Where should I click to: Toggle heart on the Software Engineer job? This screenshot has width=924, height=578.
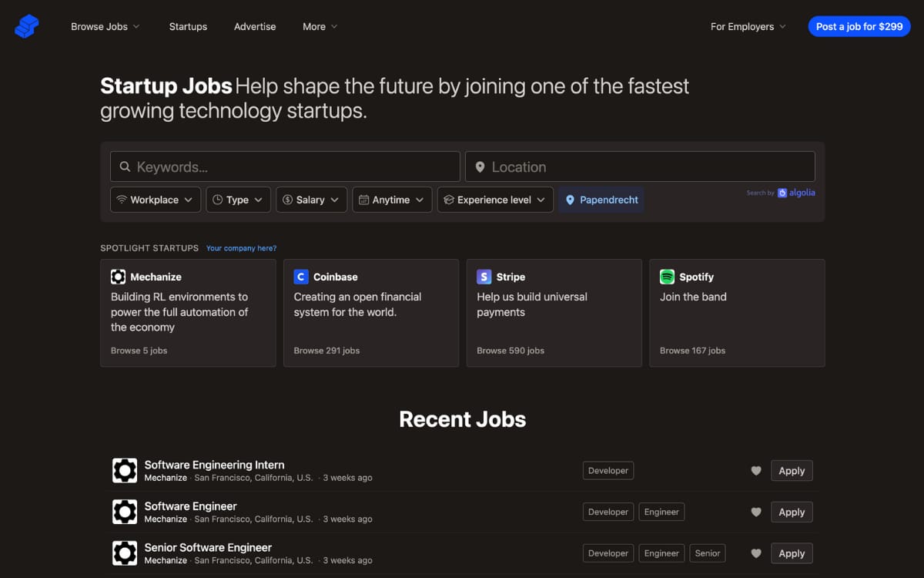(756, 512)
